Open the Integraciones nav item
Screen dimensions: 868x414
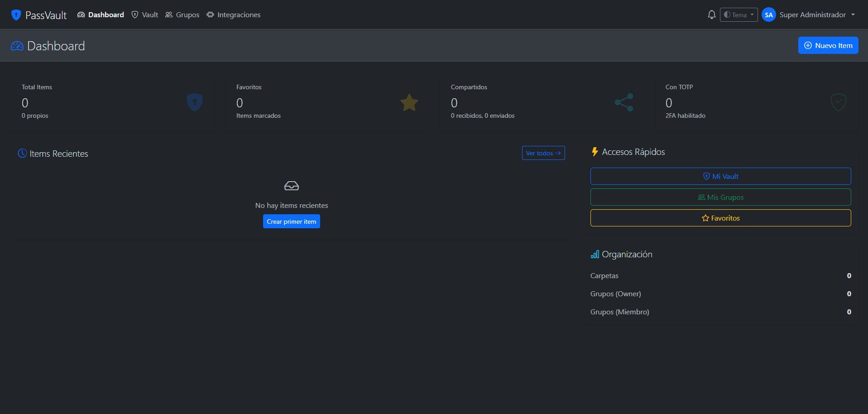click(x=234, y=15)
